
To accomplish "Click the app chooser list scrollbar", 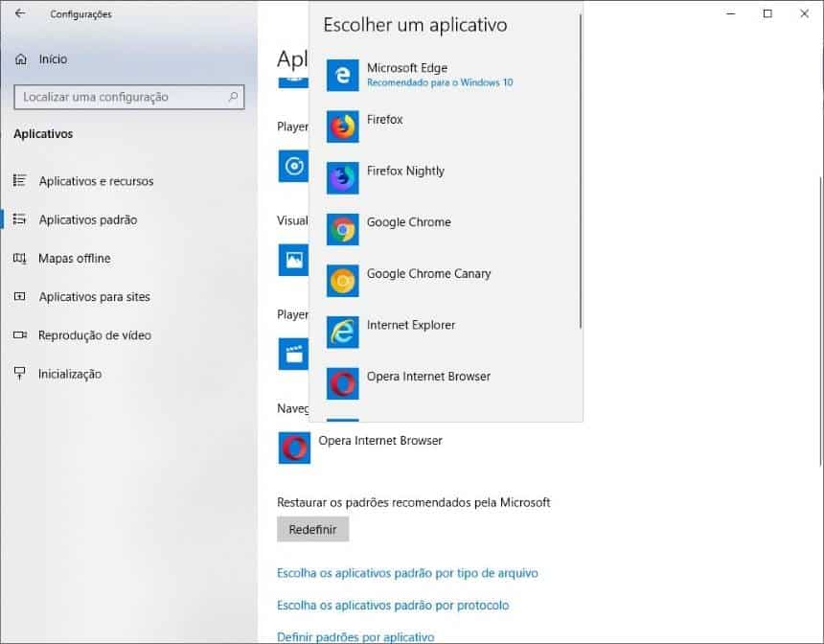I will pyautogui.click(x=581, y=172).
